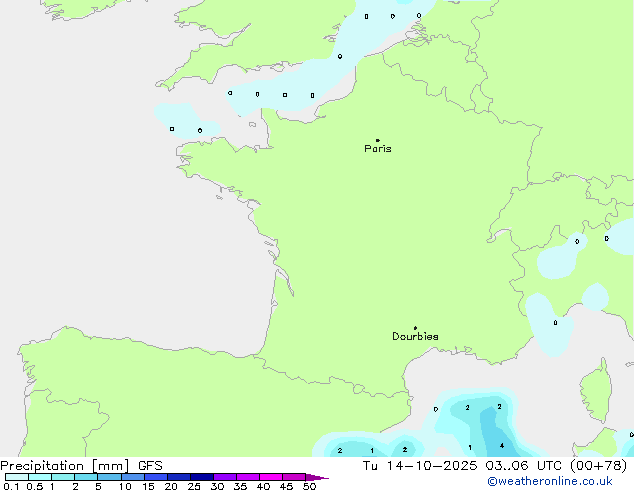Select the 0.5–1 mm legend swatch
The image size is (634, 490).
[40, 477]
